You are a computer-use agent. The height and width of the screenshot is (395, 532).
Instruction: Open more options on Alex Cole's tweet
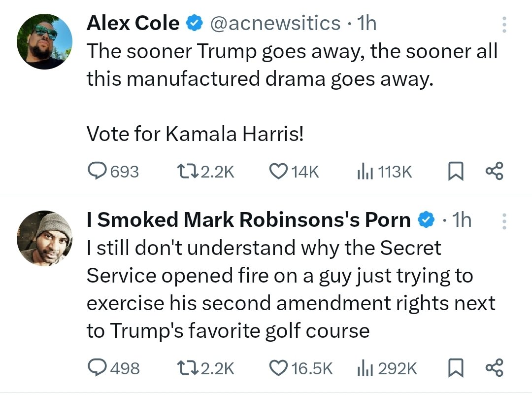503,25
